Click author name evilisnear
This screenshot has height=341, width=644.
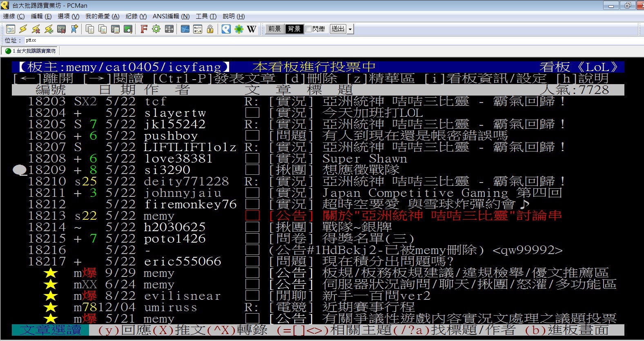coord(183,296)
